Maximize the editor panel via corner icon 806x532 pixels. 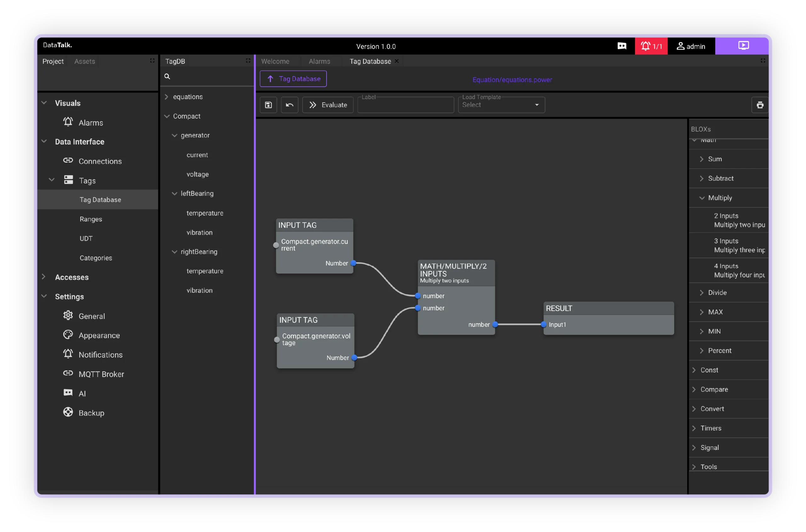tap(763, 60)
